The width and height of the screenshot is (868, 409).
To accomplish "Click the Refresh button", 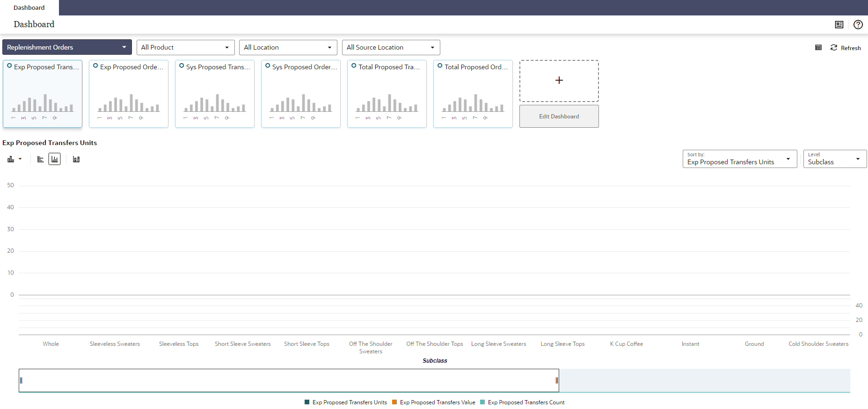I will tap(846, 48).
